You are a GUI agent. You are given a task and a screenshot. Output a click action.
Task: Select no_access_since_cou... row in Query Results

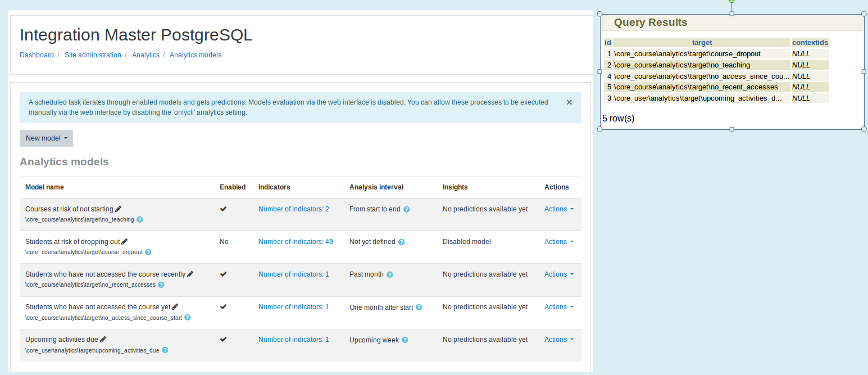coord(716,76)
